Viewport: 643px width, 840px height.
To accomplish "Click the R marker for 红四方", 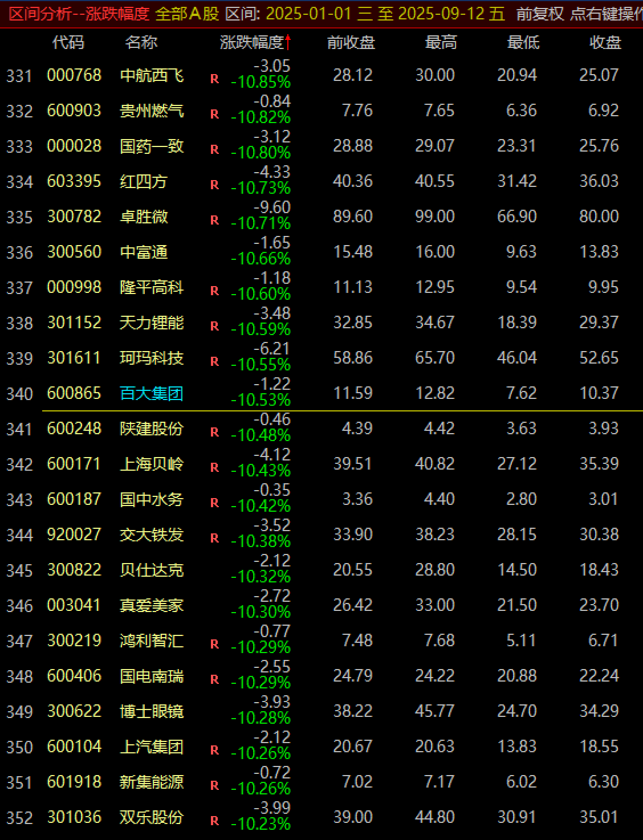I will [x=214, y=185].
